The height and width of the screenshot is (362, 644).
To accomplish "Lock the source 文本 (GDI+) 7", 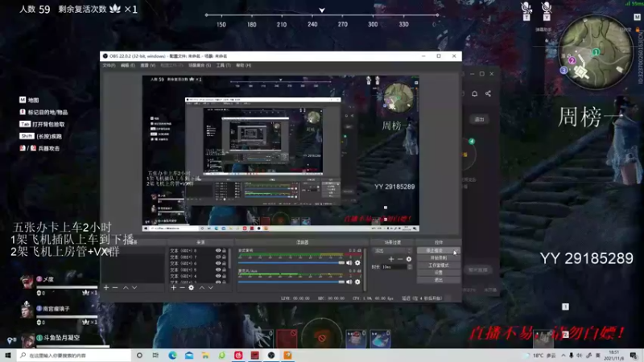I will pos(225,257).
